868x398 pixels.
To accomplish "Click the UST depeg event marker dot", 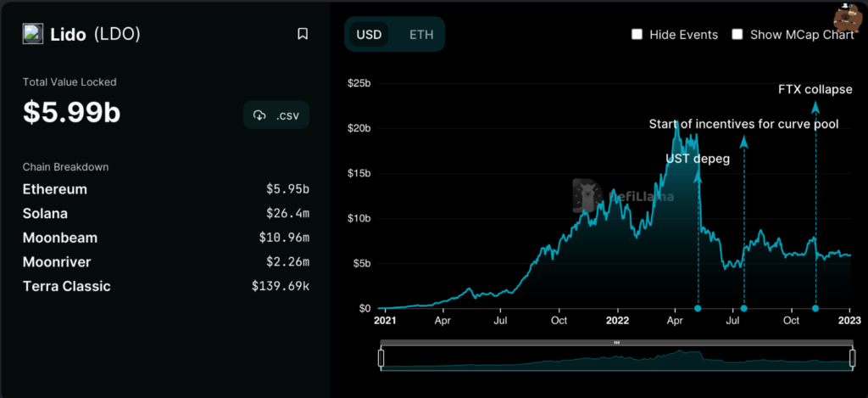I will coord(698,308).
